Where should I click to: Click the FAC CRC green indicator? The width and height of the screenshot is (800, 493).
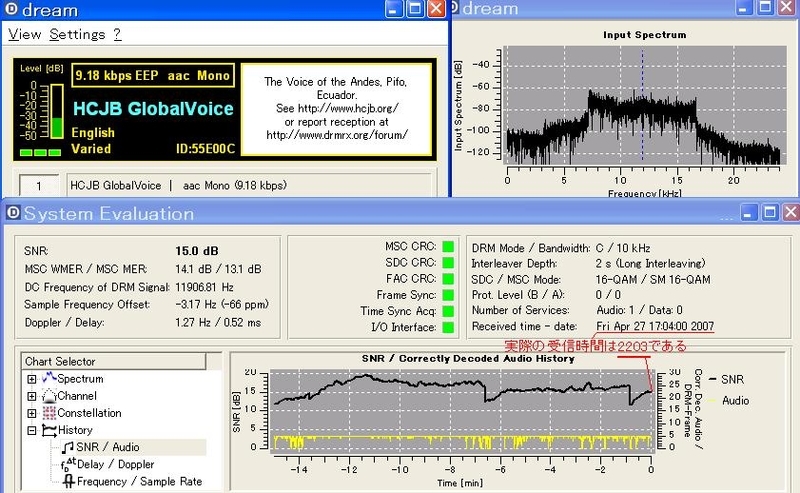pyautogui.click(x=448, y=279)
